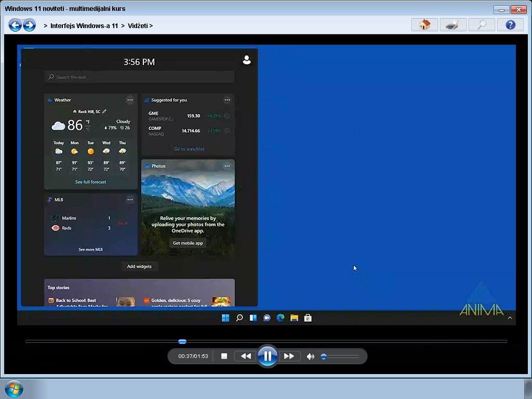Open the Weather widget options menu
This screenshot has height=399, width=532.
coord(130,99)
